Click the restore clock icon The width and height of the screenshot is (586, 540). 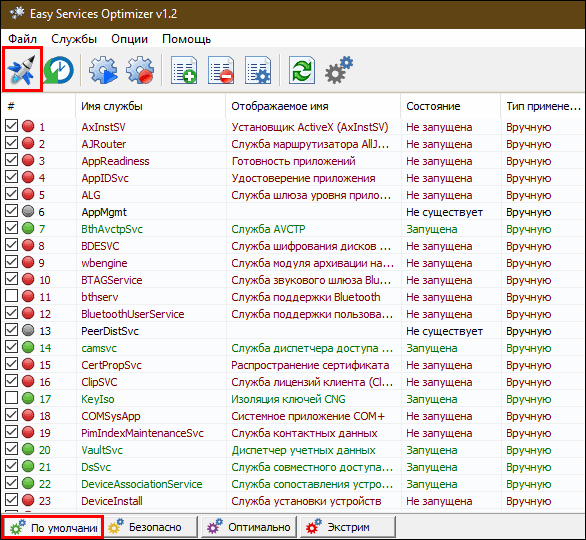59,70
